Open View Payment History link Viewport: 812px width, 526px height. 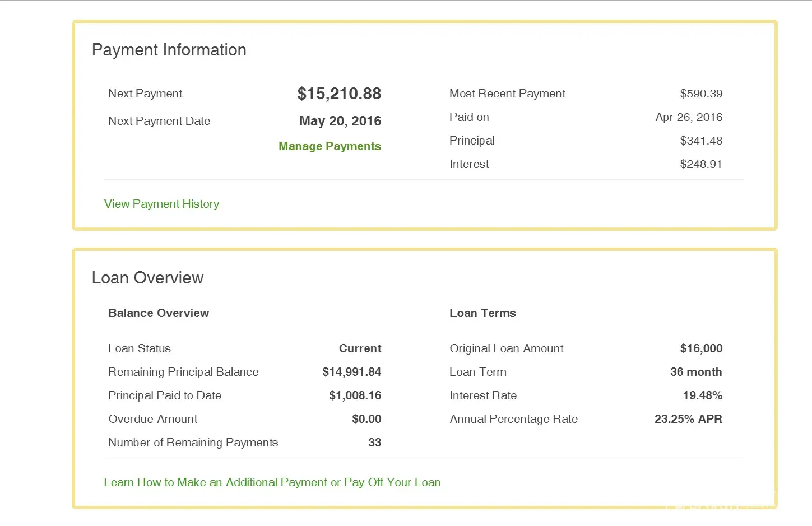(x=161, y=204)
